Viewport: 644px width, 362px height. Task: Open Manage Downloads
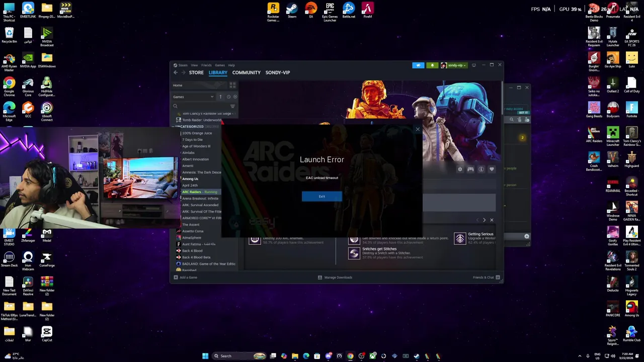tap(335, 278)
